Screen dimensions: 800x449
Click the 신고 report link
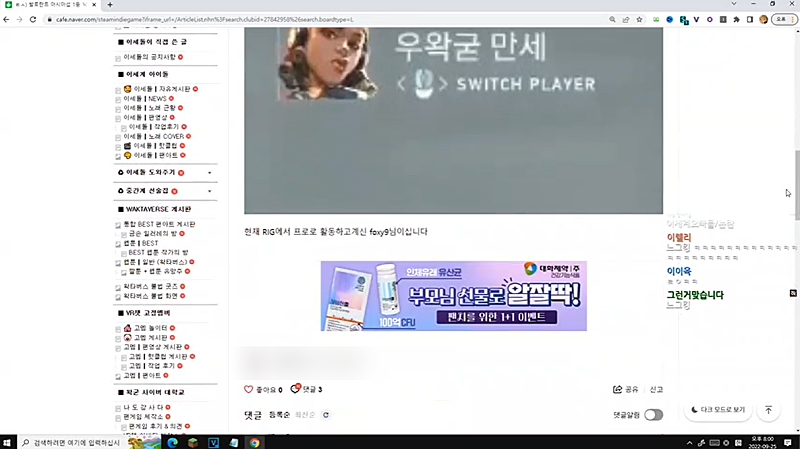coord(656,389)
